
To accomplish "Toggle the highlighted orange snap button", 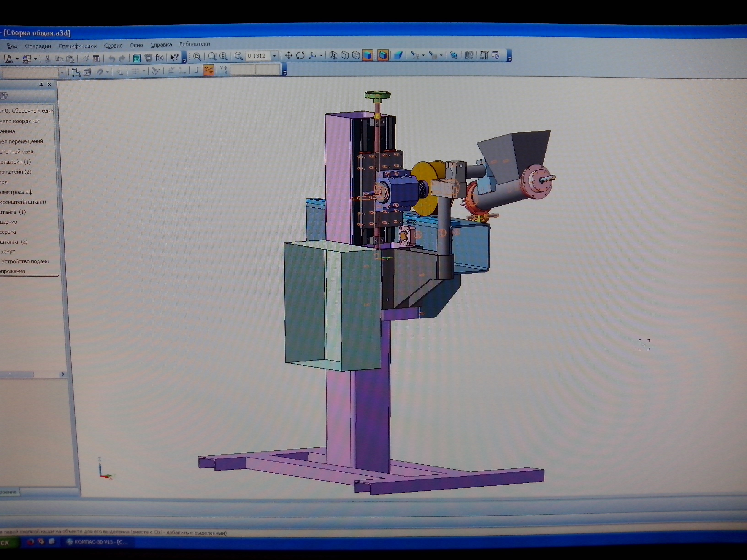I will [208, 70].
